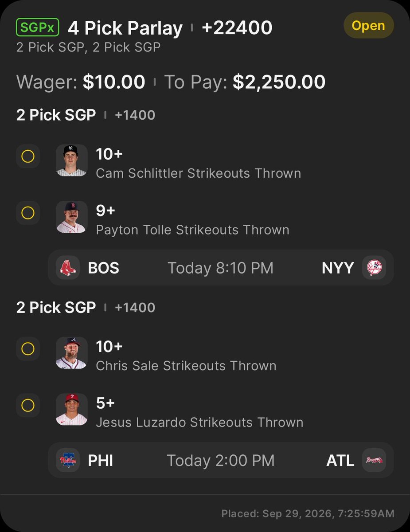Open Jesus Luzardo's player headshot
This screenshot has width=410, height=532.
coord(71,410)
